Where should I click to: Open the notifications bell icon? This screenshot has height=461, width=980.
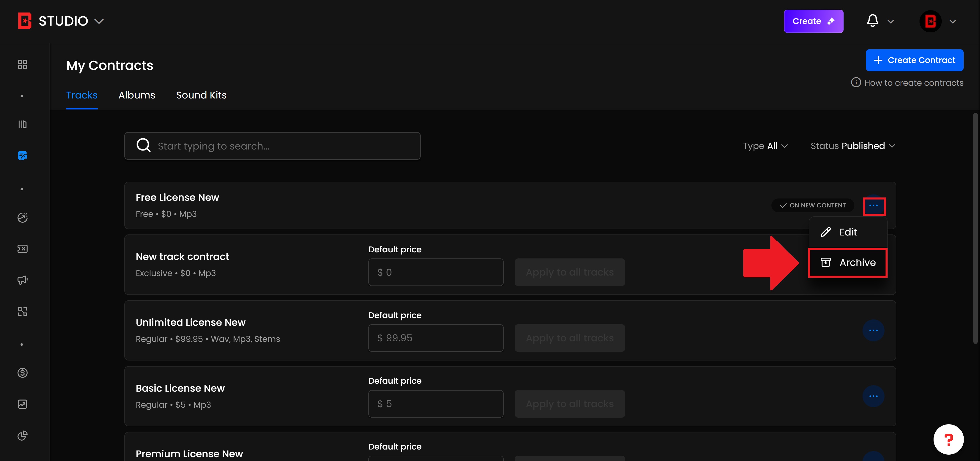pos(872,21)
